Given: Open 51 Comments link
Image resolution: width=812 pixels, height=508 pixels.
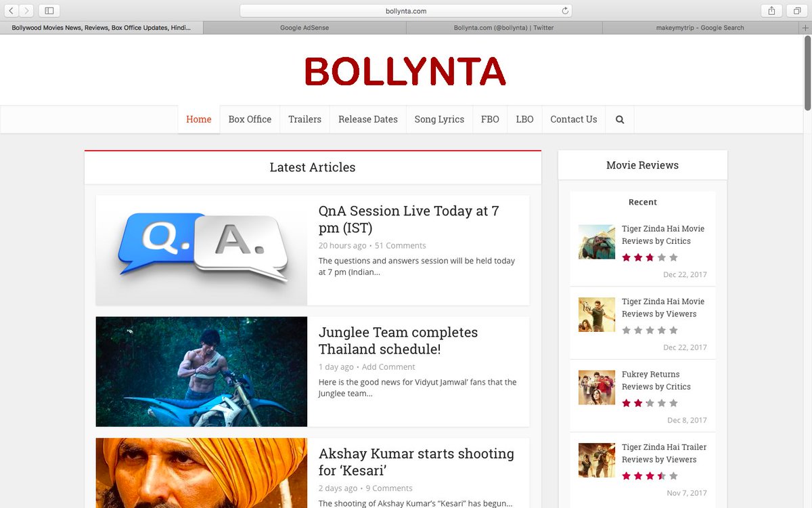Looking at the screenshot, I should 401,246.
